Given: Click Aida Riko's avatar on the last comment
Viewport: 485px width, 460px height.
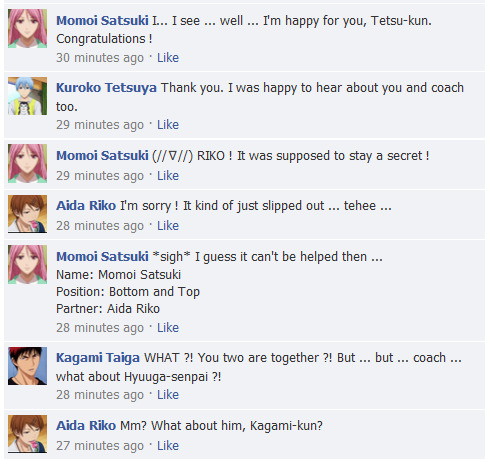Looking at the screenshot, I should point(27,434).
